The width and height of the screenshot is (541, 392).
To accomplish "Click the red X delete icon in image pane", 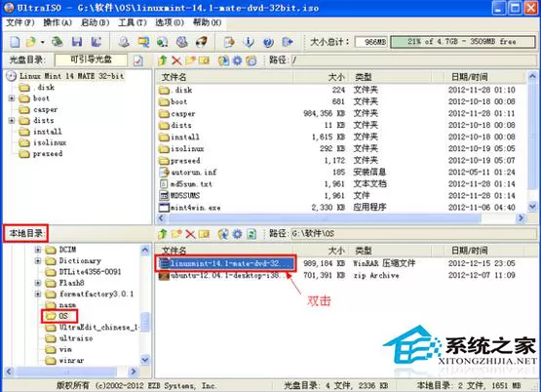I will click(176, 60).
